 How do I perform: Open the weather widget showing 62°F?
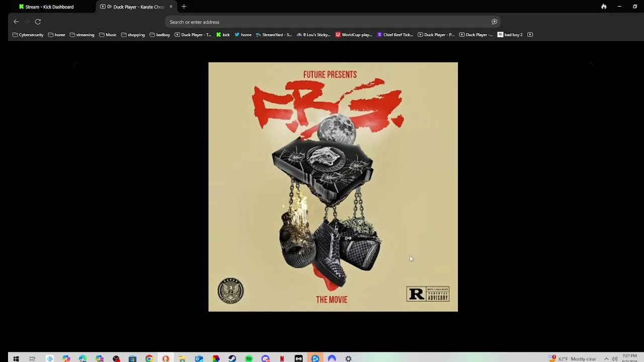coord(573,358)
